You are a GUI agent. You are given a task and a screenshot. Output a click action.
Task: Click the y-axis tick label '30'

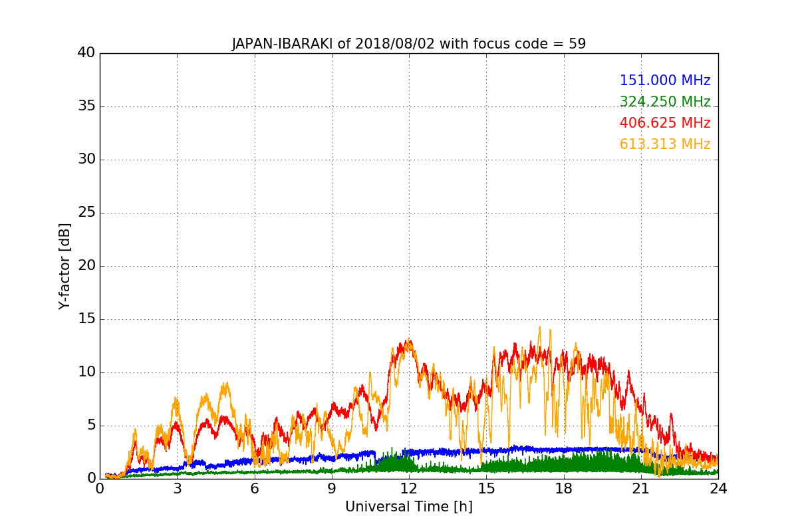click(x=86, y=160)
